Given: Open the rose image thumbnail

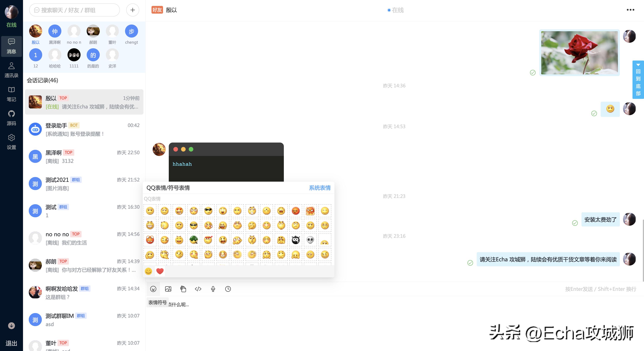Looking at the screenshot, I should pyautogui.click(x=579, y=52).
